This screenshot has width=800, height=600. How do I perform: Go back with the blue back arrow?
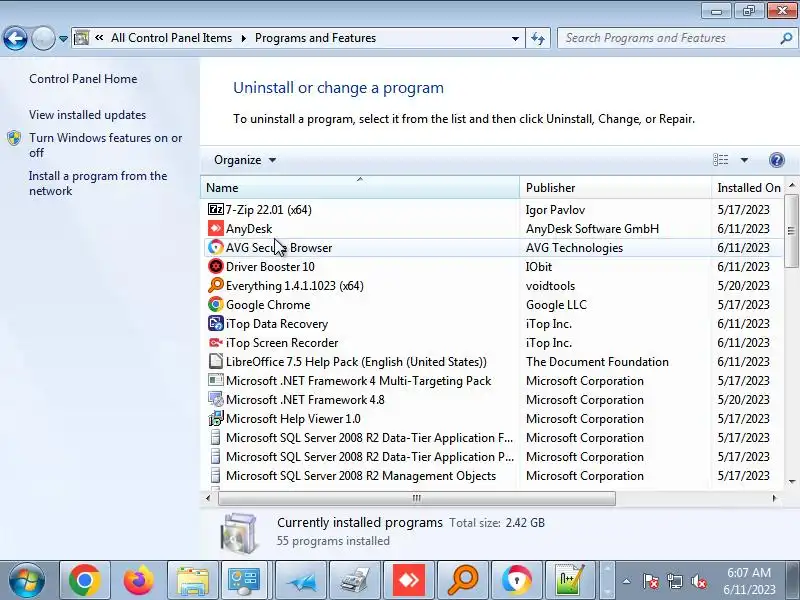click(15, 38)
